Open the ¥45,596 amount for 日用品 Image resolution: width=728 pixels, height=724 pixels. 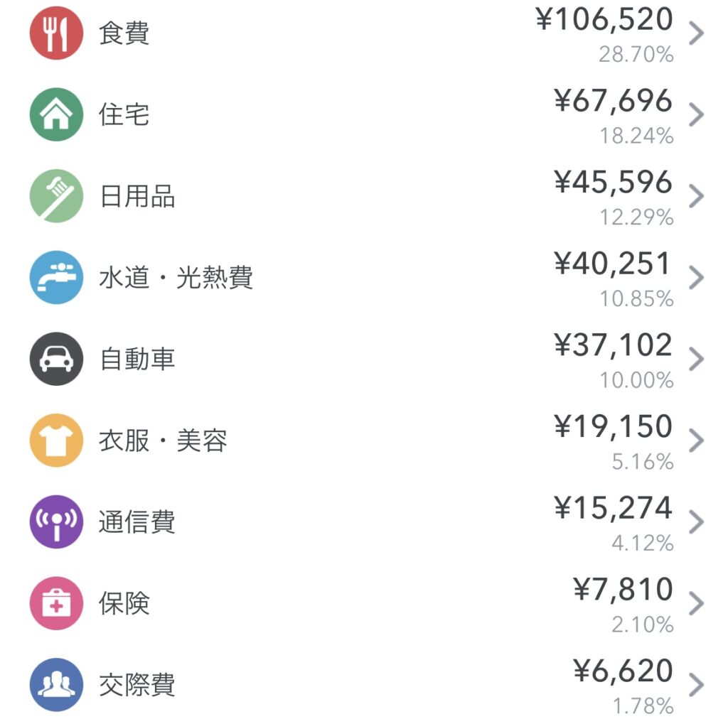click(613, 182)
